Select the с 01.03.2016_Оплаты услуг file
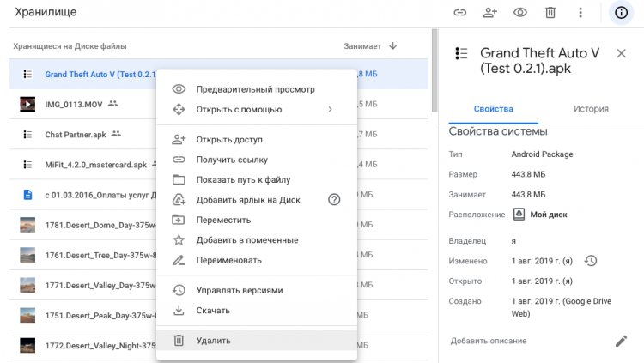This screenshot has width=644, height=363. 100,195
